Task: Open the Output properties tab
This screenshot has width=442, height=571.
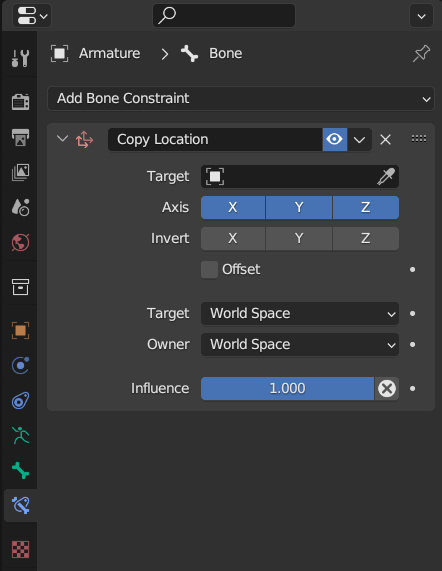Action: (x=20, y=137)
